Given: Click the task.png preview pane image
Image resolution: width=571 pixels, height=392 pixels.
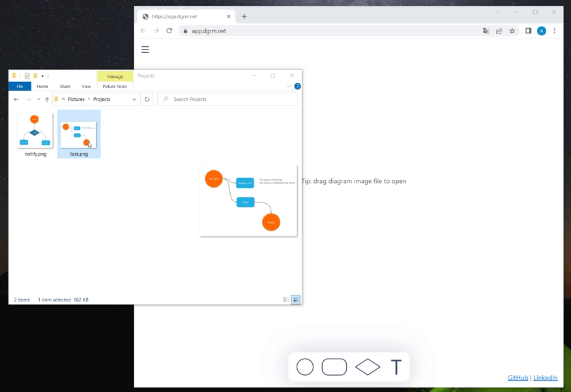Looking at the screenshot, I should 248,201.
